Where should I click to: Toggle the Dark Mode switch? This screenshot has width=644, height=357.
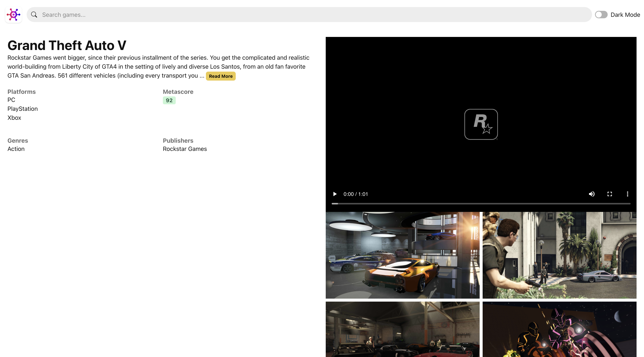point(601,15)
